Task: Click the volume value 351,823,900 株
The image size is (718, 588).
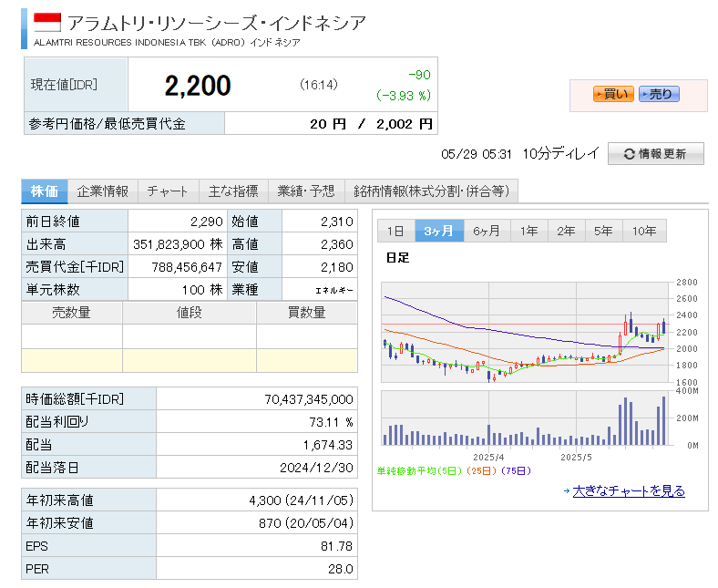Action: pos(178,243)
